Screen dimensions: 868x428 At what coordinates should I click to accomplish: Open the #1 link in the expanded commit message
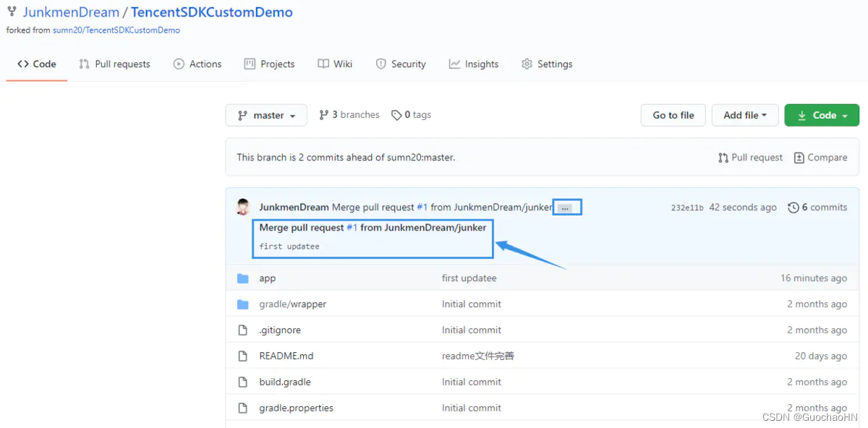pos(352,227)
